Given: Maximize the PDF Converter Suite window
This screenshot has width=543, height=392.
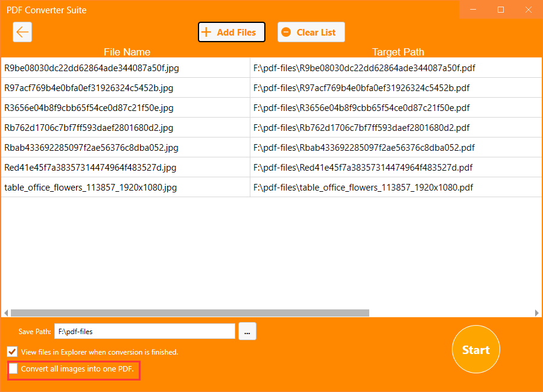Looking at the screenshot, I should click(501, 10).
